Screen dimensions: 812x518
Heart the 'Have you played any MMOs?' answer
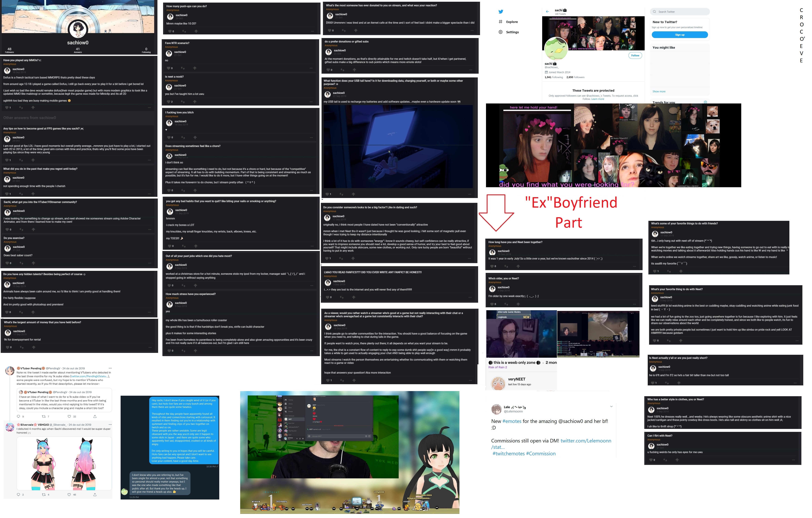7,108
